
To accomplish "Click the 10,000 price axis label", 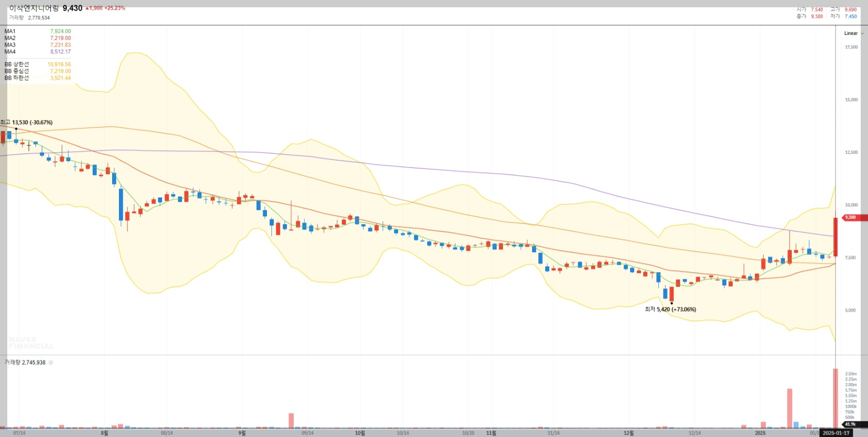I will (851, 205).
